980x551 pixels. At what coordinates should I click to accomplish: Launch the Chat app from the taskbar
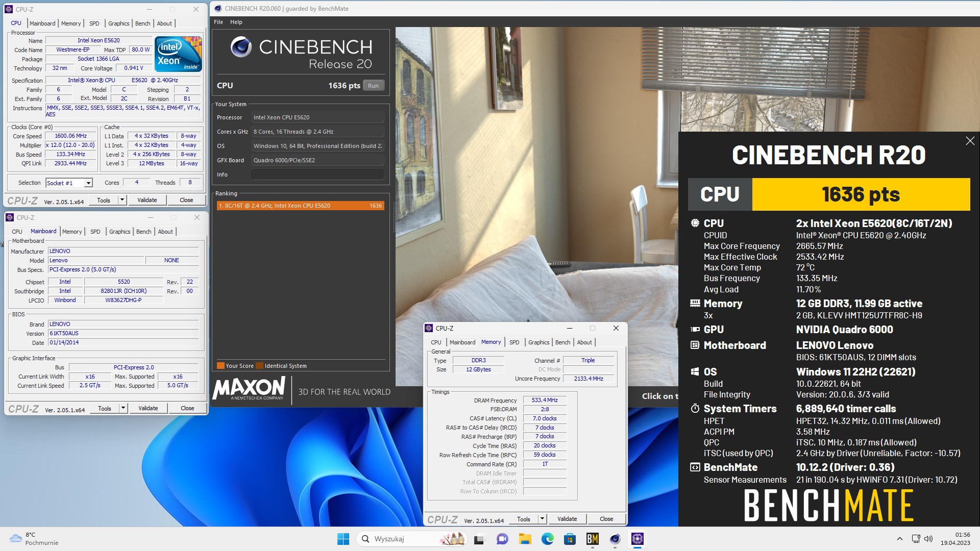point(502,539)
